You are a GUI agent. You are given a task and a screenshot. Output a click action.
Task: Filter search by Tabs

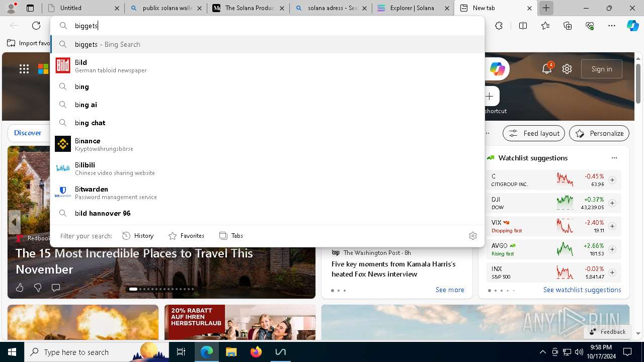231,236
